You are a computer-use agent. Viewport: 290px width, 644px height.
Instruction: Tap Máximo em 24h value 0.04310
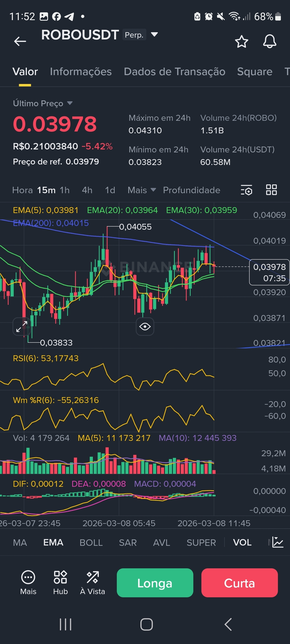(145, 130)
